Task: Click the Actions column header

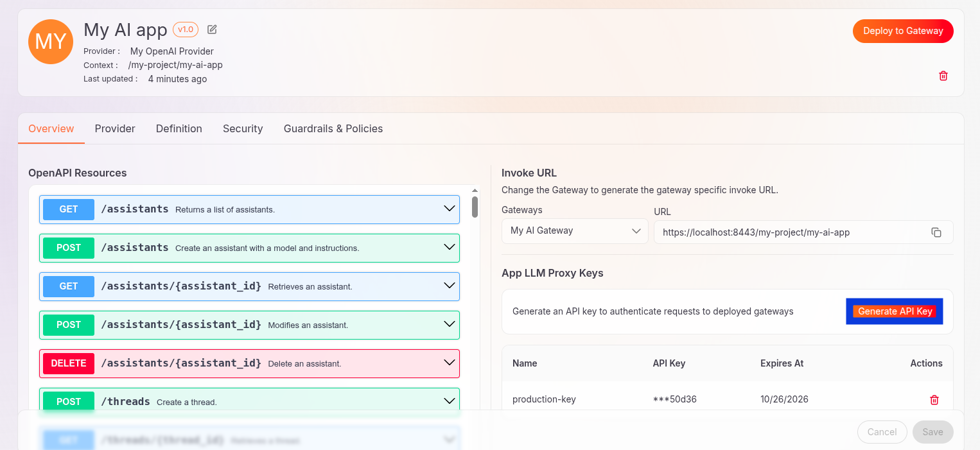Action: click(926, 363)
